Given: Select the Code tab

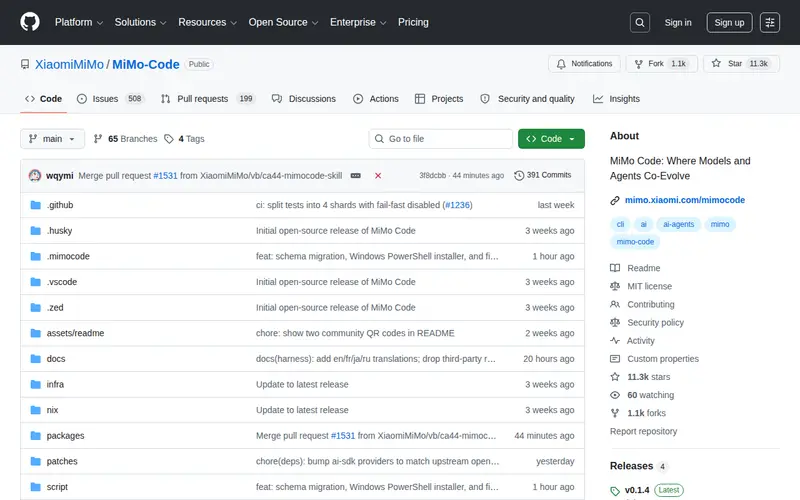Looking at the screenshot, I should pyautogui.click(x=43, y=99).
